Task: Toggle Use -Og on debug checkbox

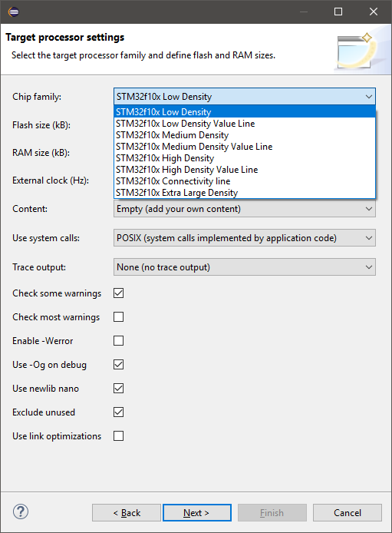Action: pos(118,364)
